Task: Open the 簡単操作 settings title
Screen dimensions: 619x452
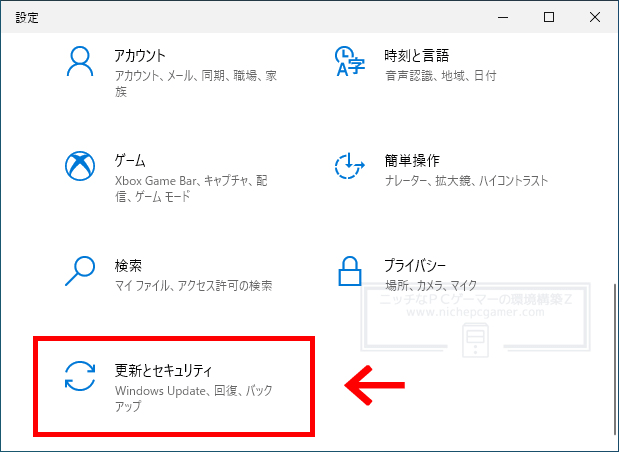Action: coord(412,161)
